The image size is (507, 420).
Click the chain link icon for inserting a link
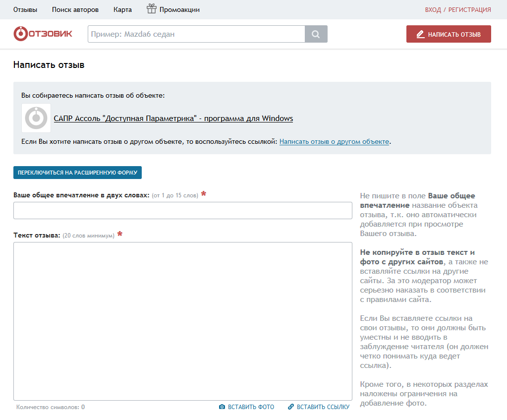click(x=291, y=407)
